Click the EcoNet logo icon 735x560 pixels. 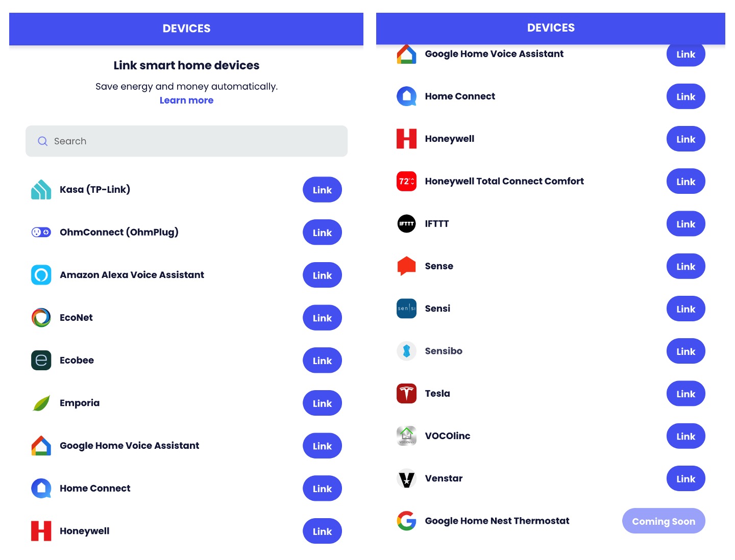tap(41, 318)
